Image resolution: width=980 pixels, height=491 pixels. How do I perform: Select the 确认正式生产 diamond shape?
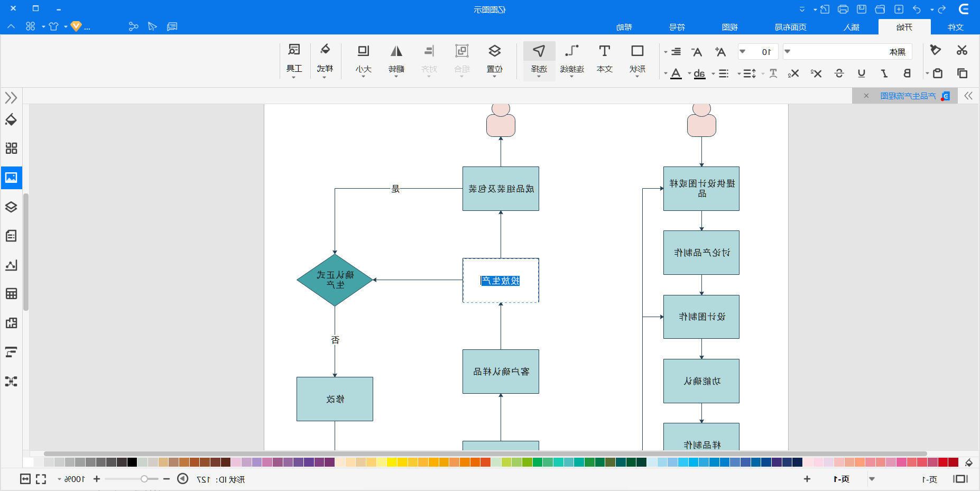tap(335, 280)
